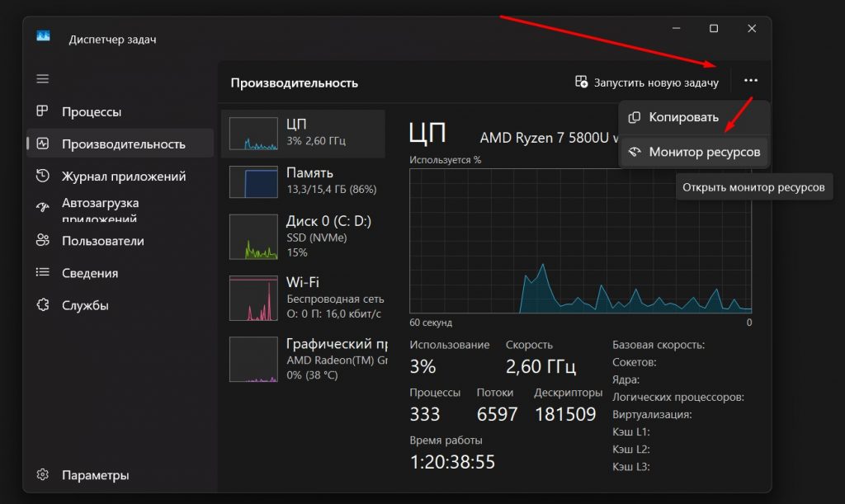This screenshot has width=845, height=504.
Task: Click the 6597 threads count value
Action: coord(497,414)
